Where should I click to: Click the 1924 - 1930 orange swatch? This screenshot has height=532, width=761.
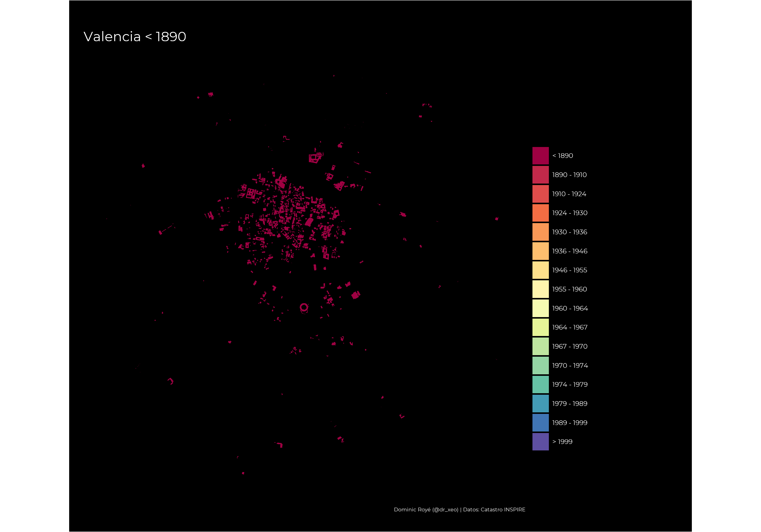click(x=540, y=213)
